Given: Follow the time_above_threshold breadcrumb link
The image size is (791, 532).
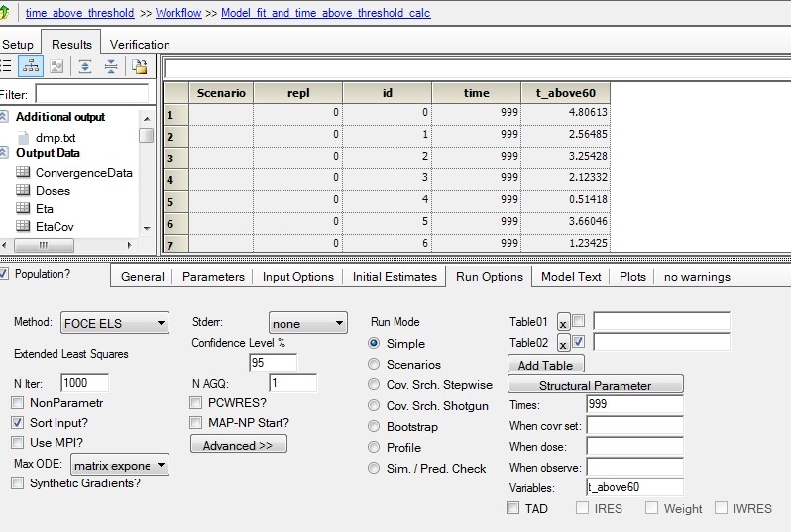Looking at the screenshot, I should click(79, 13).
